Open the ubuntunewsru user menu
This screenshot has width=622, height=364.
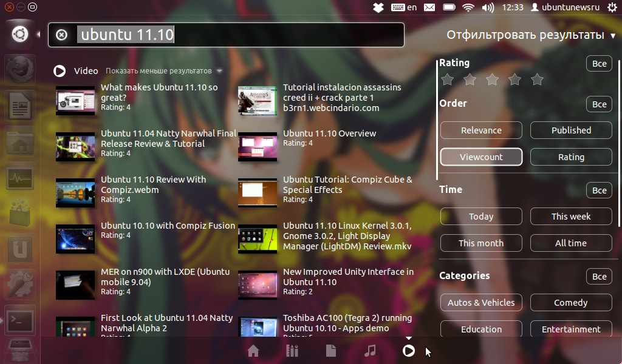566,7
